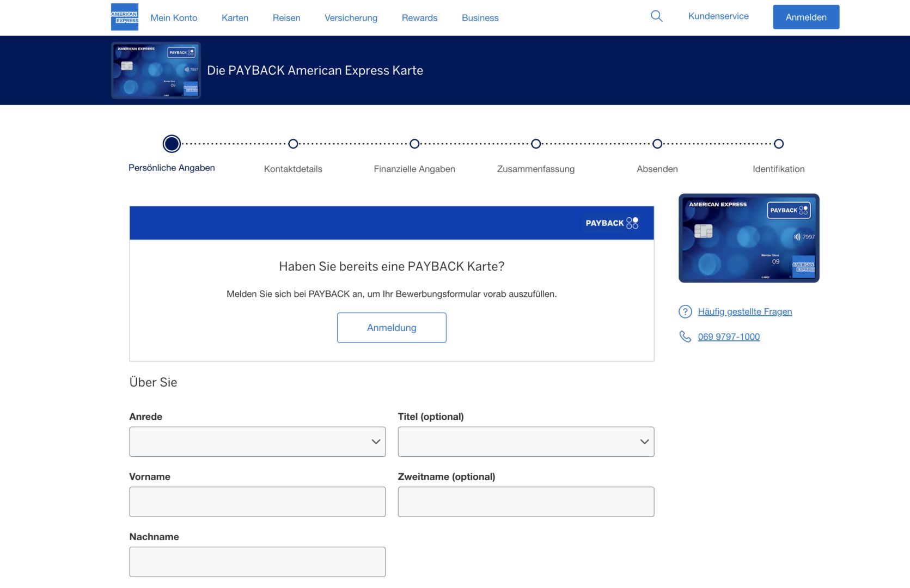Open the Reisen menu

(x=286, y=18)
